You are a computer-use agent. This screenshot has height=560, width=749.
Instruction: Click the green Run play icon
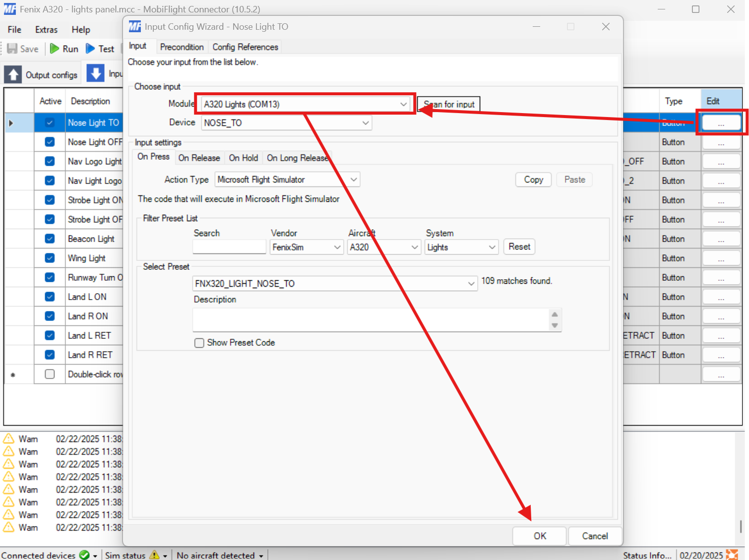[55, 49]
